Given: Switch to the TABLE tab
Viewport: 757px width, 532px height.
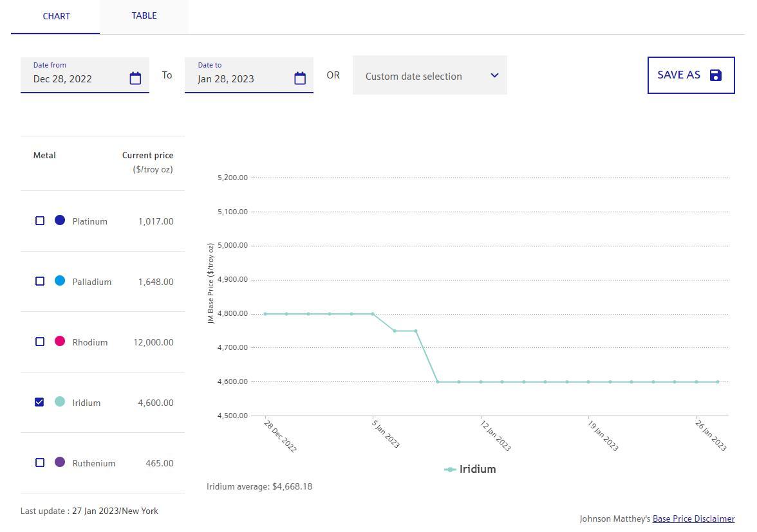Looking at the screenshot, I should click(144, 16).
